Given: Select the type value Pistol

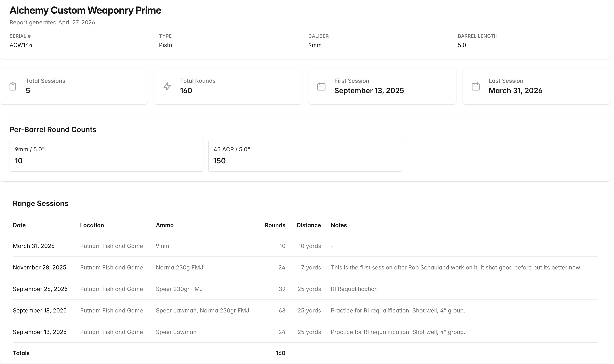Looking at the screenshot, I should coord(166,45).
